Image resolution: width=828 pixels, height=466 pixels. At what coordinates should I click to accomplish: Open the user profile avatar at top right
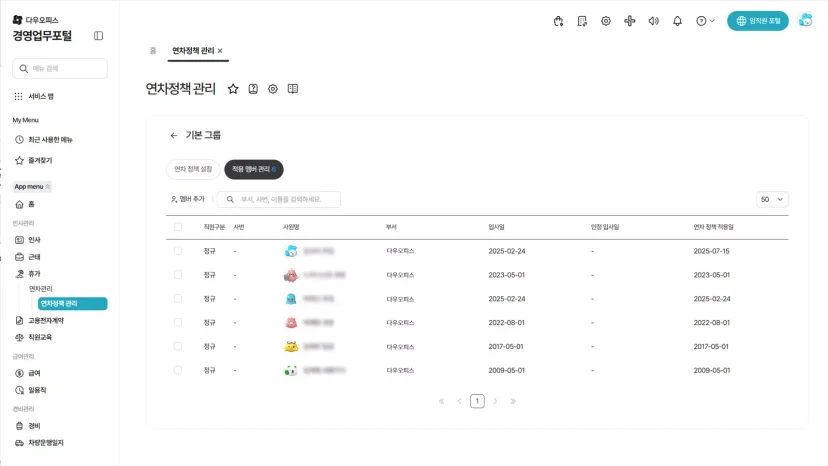click(x=805, y=21)
